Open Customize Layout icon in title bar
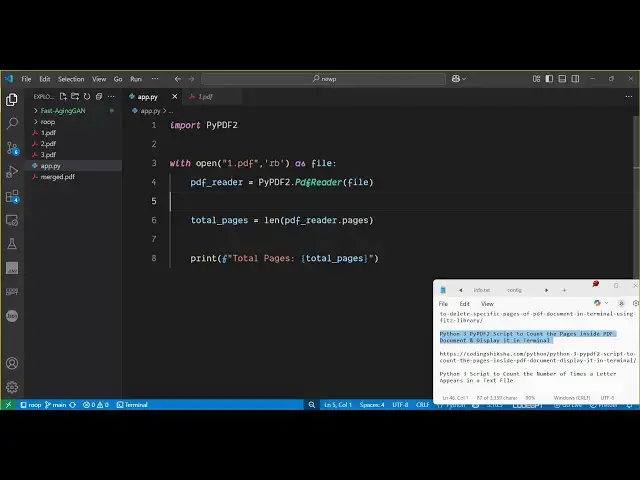Viewport: 640px width, 480px height. [536, 78]
